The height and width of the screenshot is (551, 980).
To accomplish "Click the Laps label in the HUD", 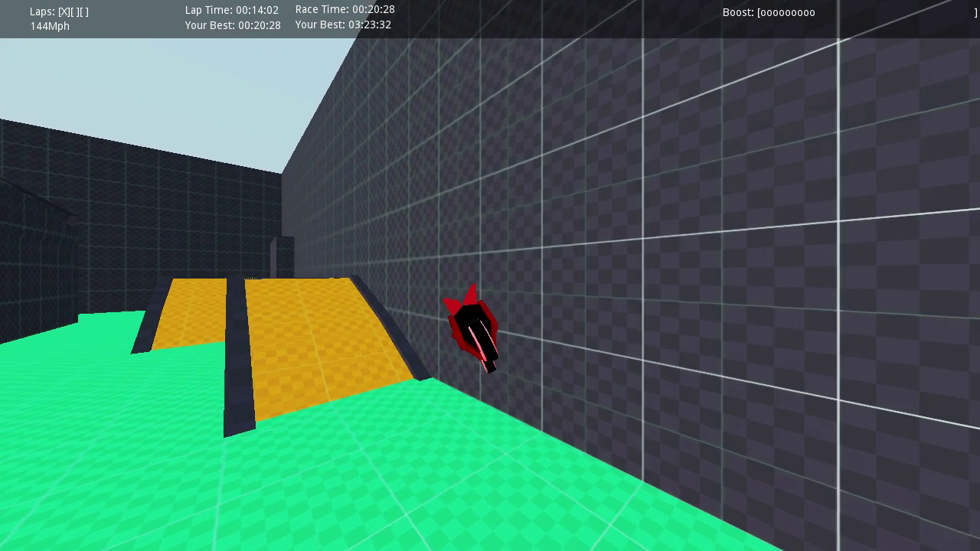I will click(x=42, y=12).
